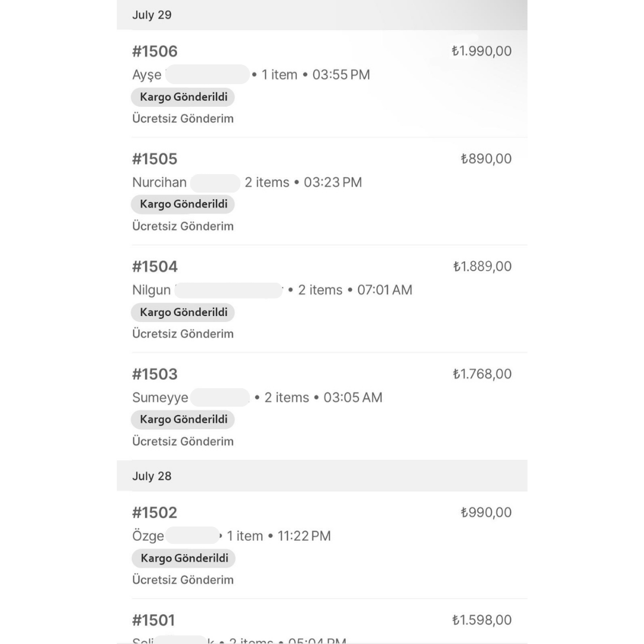Open order #1506
Image resolution: width=644 pixels, height=644 pixels.
coord(155,52)
